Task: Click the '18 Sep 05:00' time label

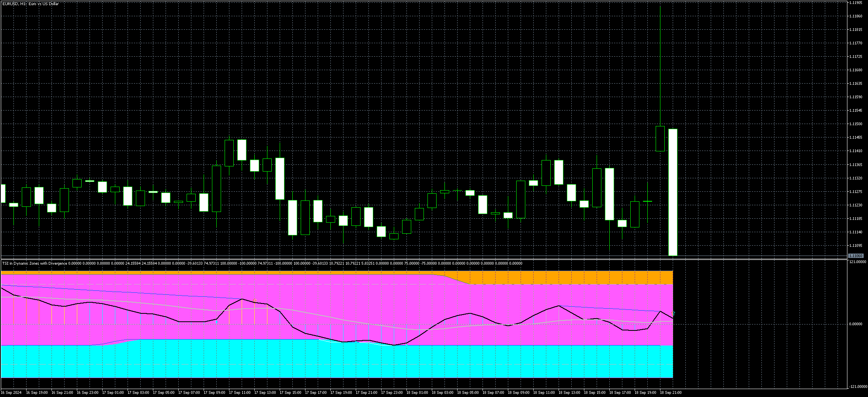Action: [468, 393]
